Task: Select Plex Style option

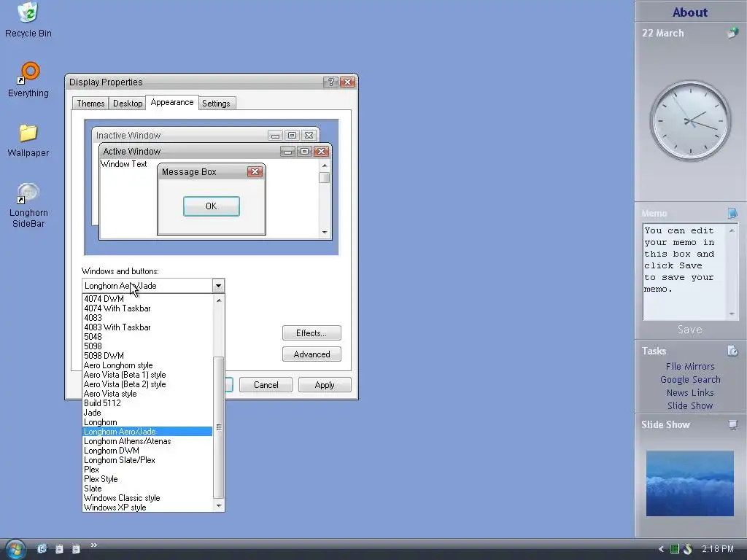Action: (x=147, y=479)
